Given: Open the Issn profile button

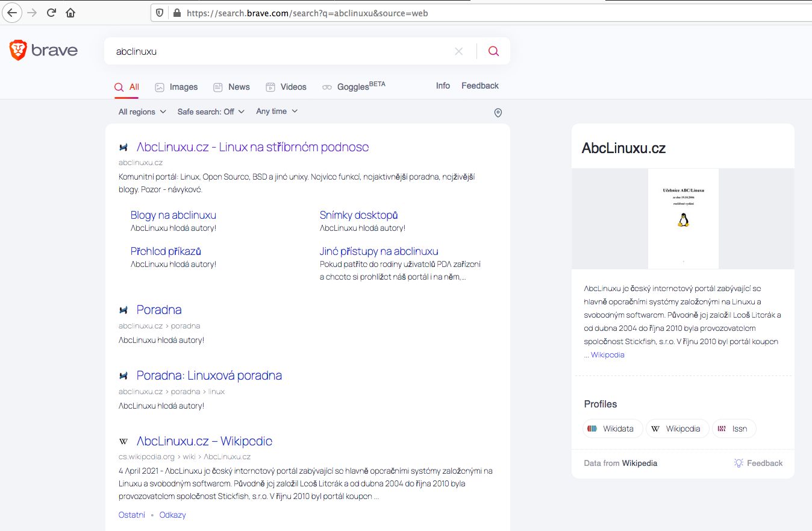Looking at the screenshot, I should coord(734,429).
